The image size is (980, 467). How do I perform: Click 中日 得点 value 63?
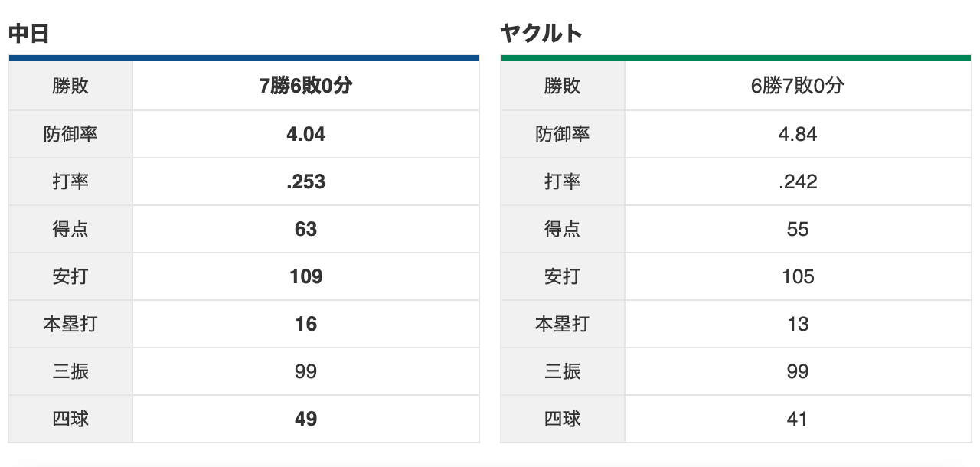point(305,229)
